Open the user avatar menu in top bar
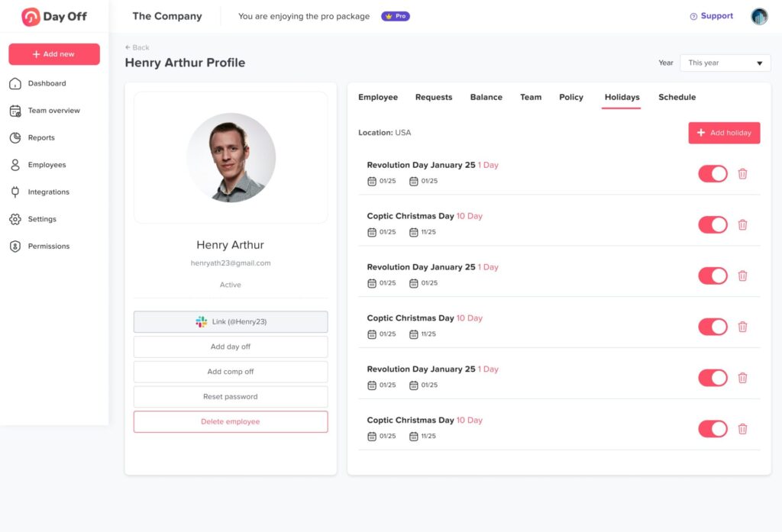Image resolution: width=782 pixels, height=532 pixels. [759, 17]
